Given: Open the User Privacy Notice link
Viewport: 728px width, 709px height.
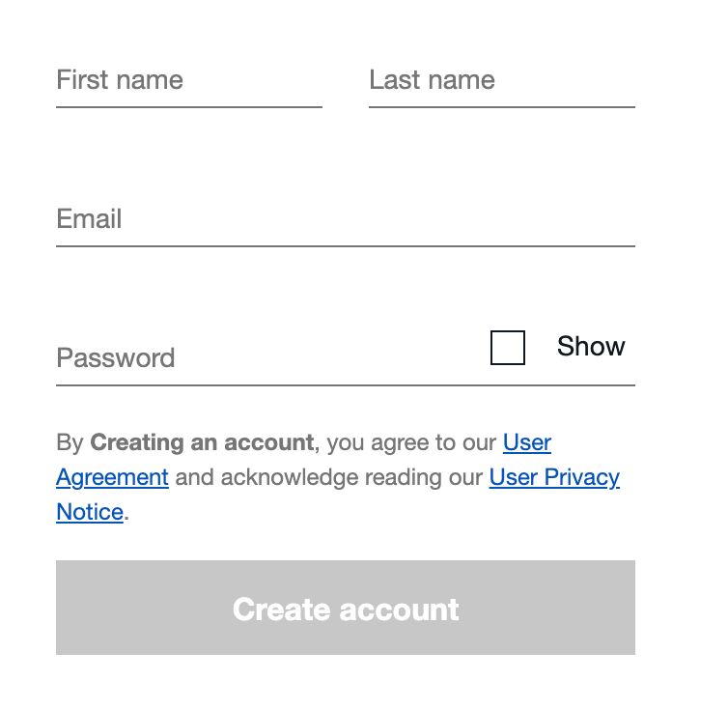Looking at the screenshot, I should click(554, 477).
